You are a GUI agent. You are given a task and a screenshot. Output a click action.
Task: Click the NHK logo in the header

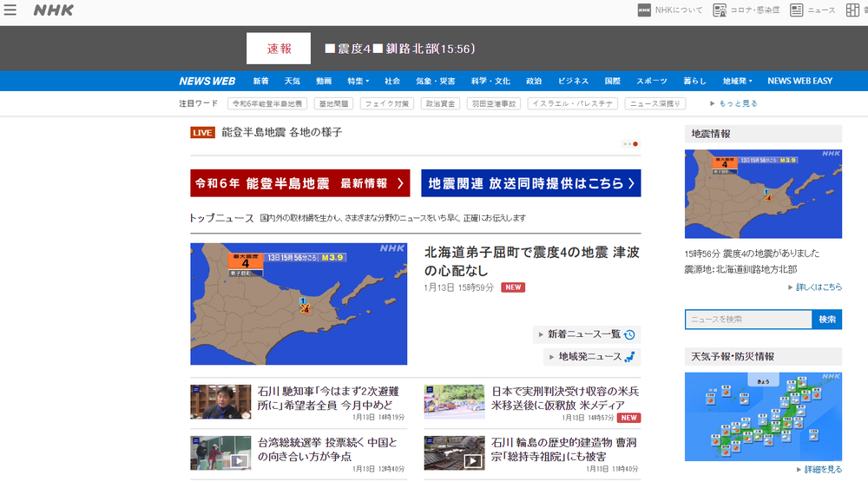click(x=53, y=10)
